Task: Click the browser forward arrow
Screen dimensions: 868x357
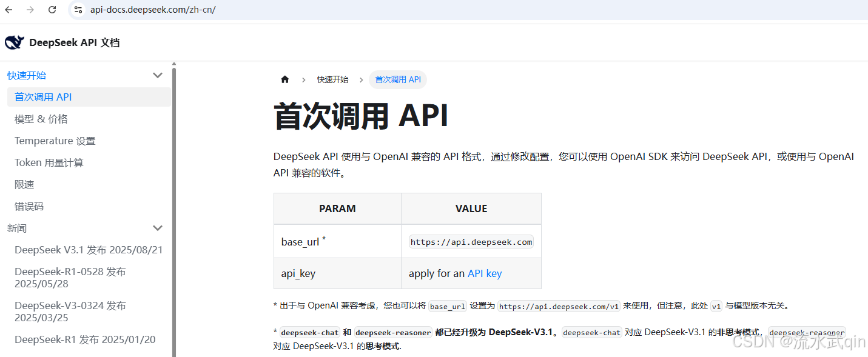Action: pos(30,10)
